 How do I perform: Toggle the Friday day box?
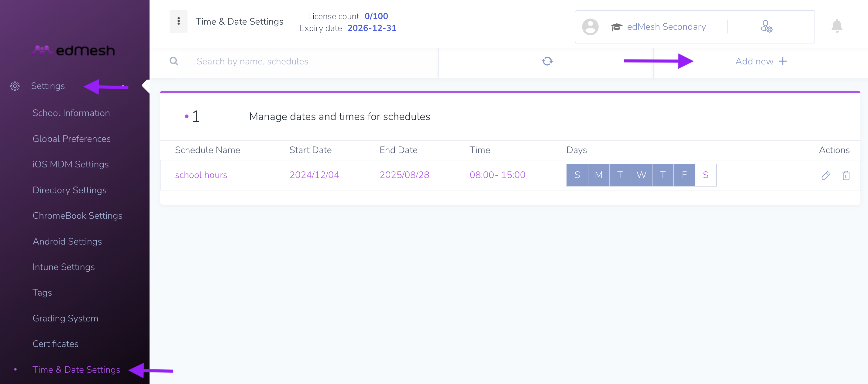pos(684,175)
